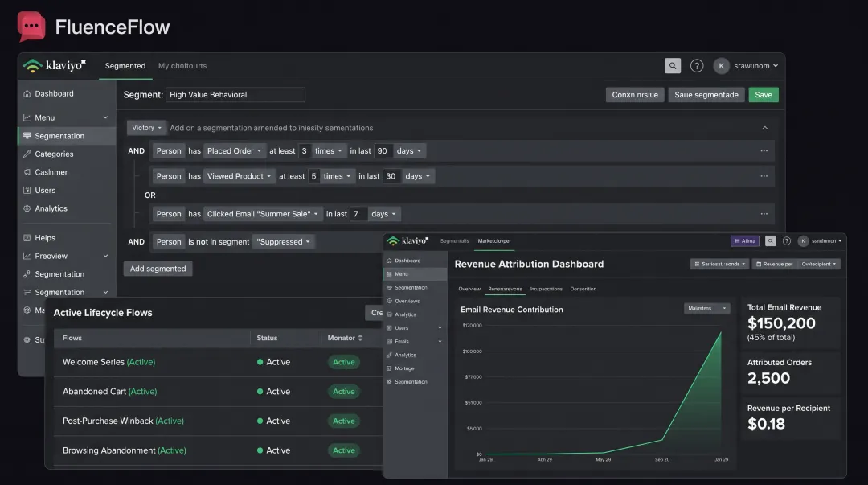Expand Emails chevron in Revenue Attribution sidebar
This screenshot has height=485, width=868.
pos(440,342)
